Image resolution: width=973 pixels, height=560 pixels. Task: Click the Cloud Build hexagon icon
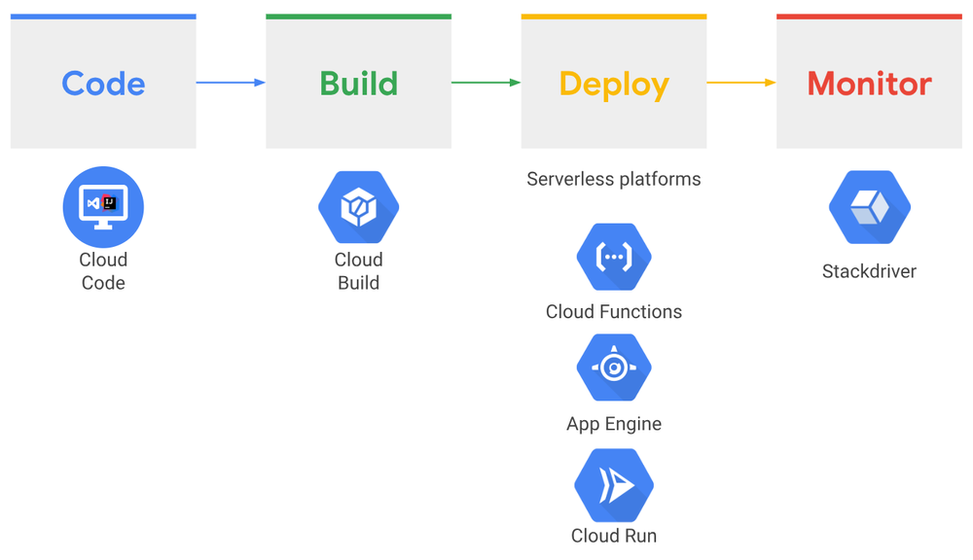pos(358,206)
